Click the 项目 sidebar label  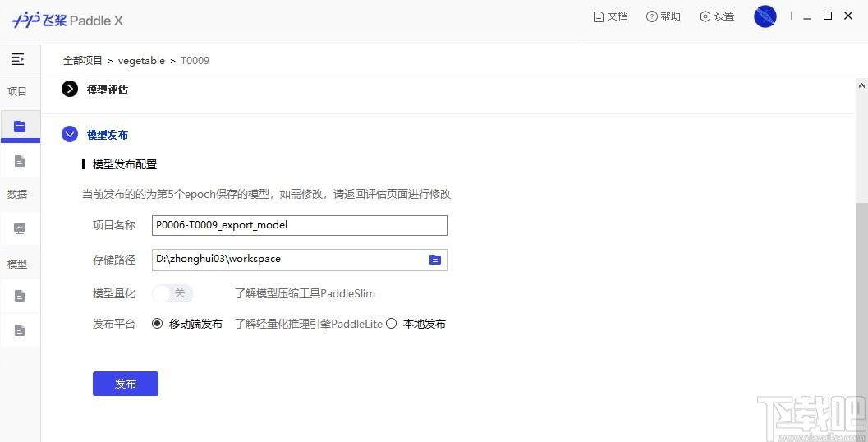pos(17,92)
